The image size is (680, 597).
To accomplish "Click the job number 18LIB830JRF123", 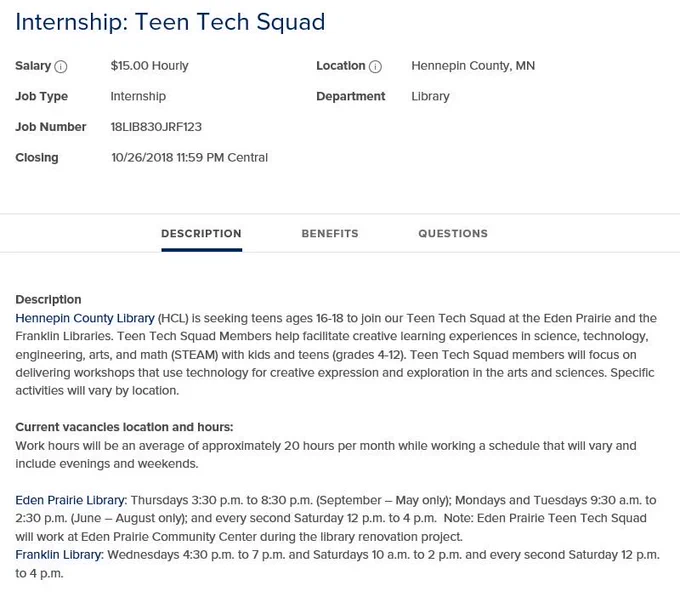I will 156,127.
